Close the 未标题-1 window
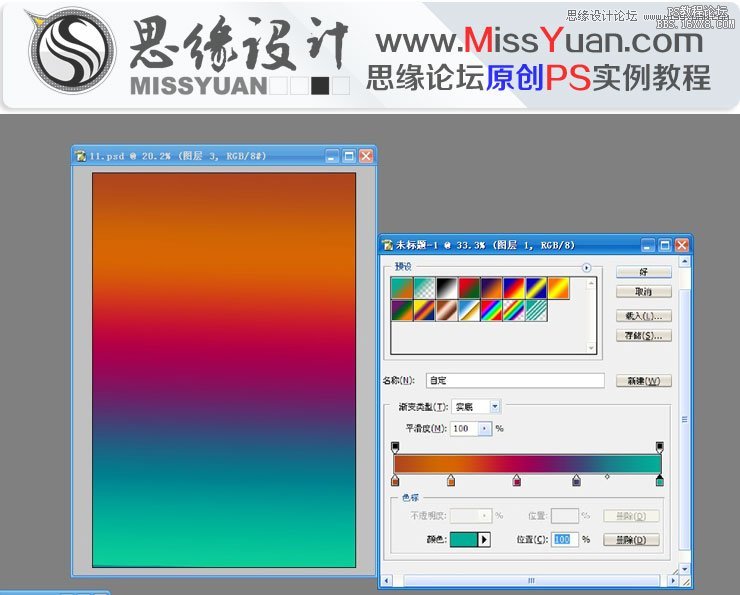Screen dimensions: 740x595 point(682,245)
